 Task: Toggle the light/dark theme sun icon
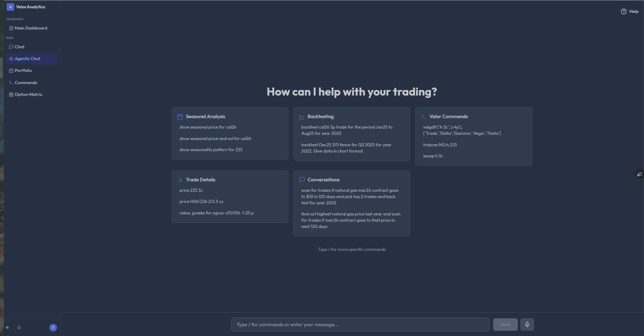click(x=19, y=328)
